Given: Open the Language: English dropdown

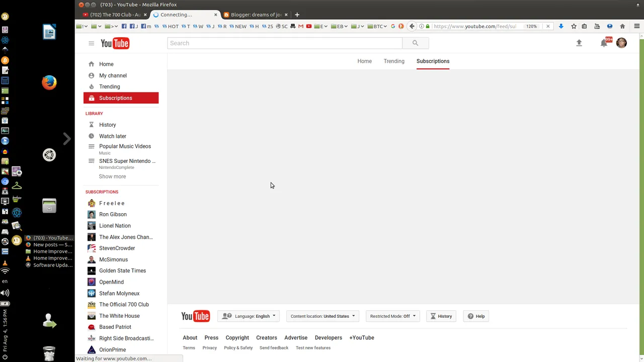Looking at the screenshot, I should tap(249, 316).
